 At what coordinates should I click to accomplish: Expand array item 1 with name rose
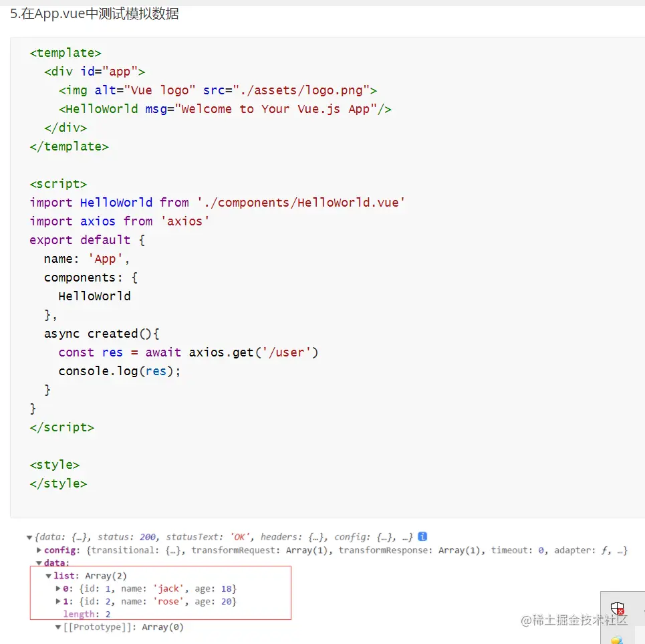(x=58, y=601)
